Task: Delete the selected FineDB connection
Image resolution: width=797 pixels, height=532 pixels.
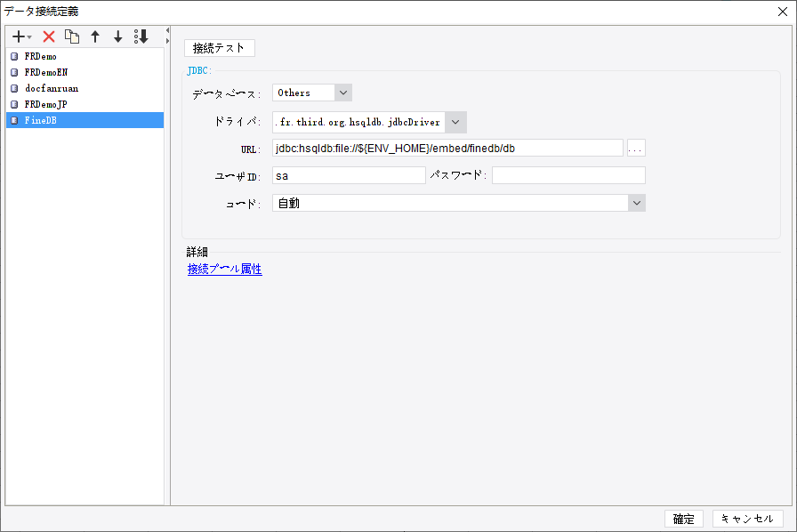Action: click(x=48, y=36)
